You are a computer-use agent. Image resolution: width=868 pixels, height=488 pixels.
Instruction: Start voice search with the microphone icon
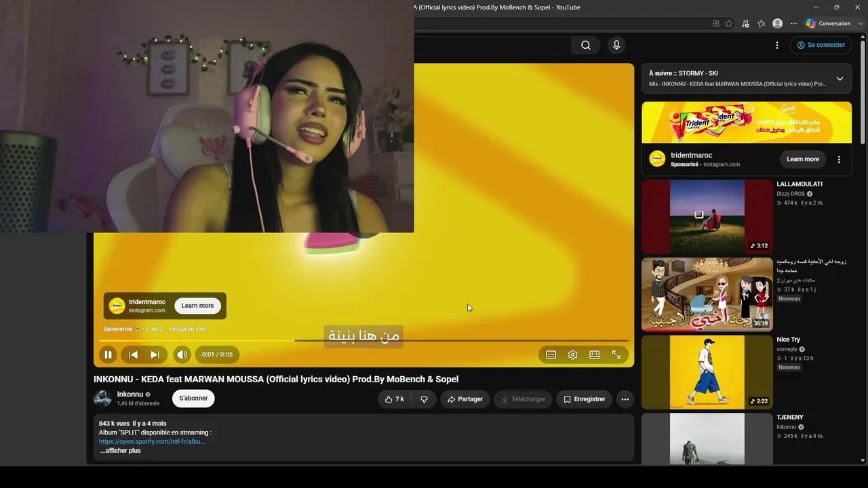pyautogui.click(x=616, y=45)
